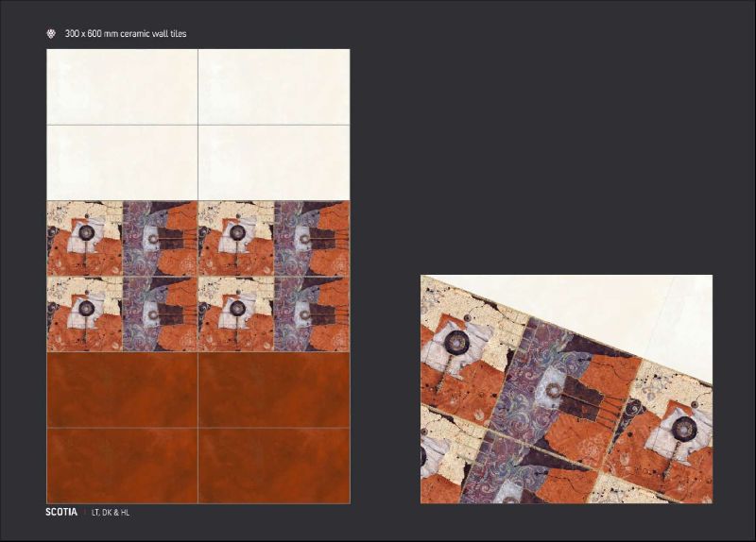The width and height of the screenshot is (756, 542).
Task: Open the angled tile close-up image
Action: click(566, 389)
